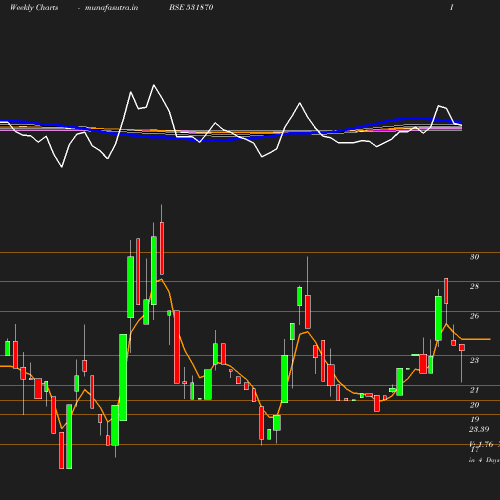Select the price label 26
This screenshot has height=500, width=500.
click(x=474, y=316)
